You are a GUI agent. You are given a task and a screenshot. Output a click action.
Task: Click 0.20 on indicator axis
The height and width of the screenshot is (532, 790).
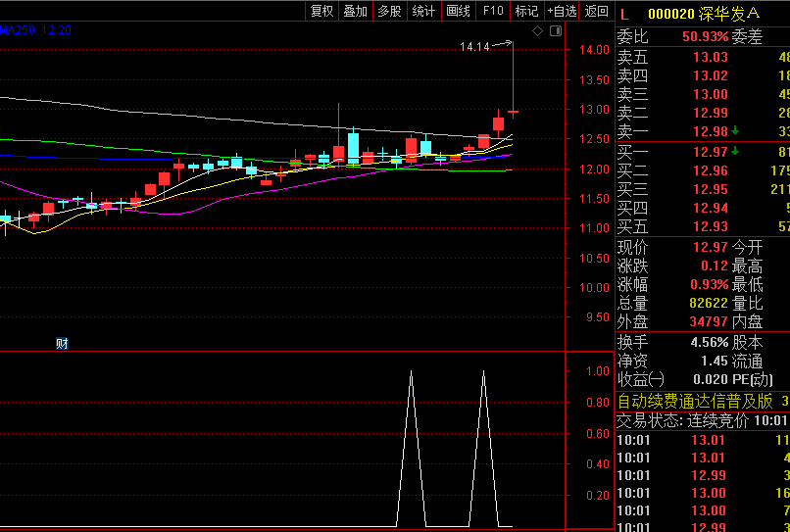click(x=598, y=496)
